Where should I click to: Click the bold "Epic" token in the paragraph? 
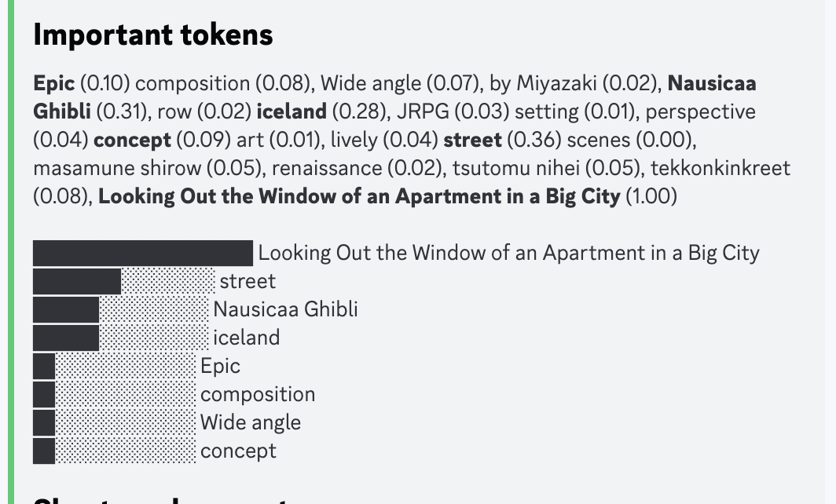click(54, 83)
